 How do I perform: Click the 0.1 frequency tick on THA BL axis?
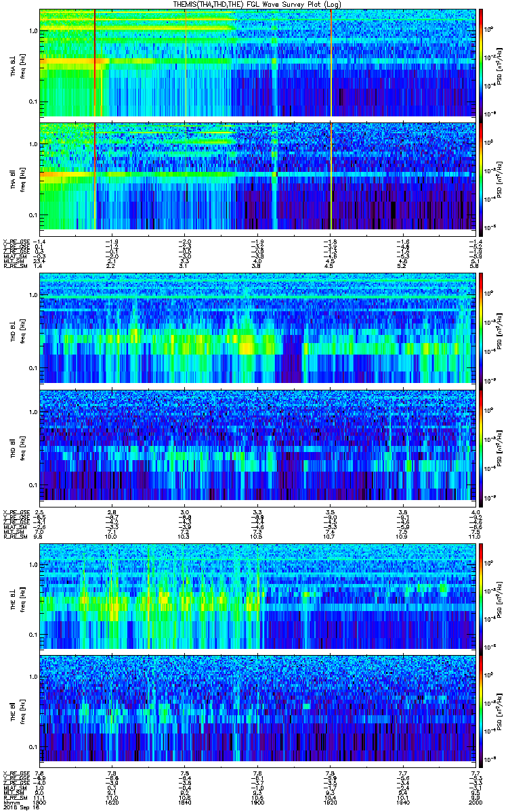[x=33, y=102]
